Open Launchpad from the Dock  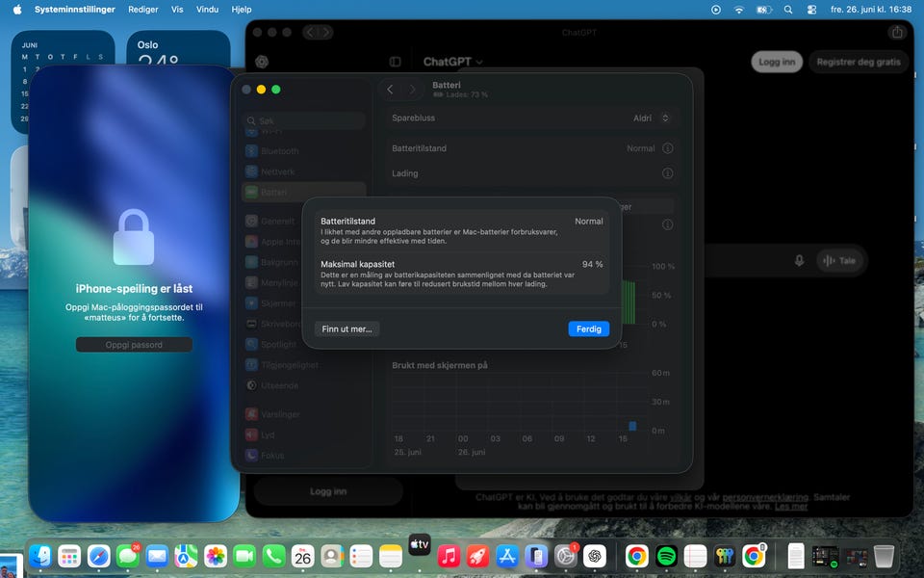[x=69, y=556]
